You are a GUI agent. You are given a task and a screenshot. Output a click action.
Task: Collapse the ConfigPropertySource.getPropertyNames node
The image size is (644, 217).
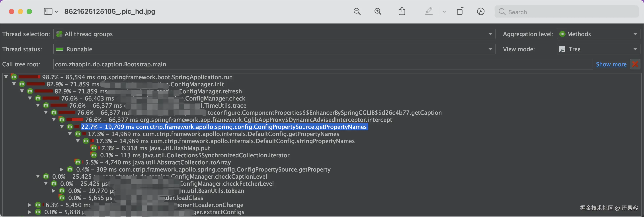pyautogui.click(x=62, y=127)
